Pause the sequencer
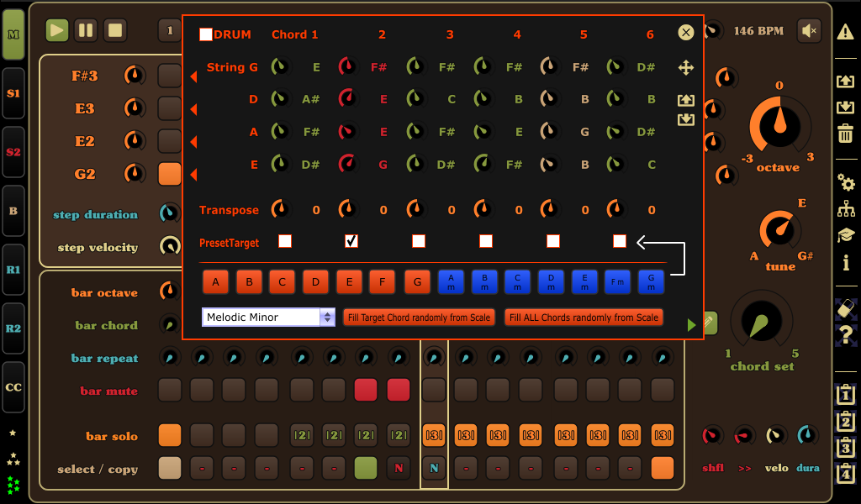 tap(87, 30)
